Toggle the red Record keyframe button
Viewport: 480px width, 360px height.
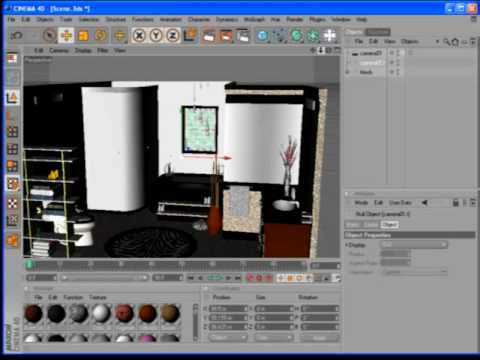250,278
